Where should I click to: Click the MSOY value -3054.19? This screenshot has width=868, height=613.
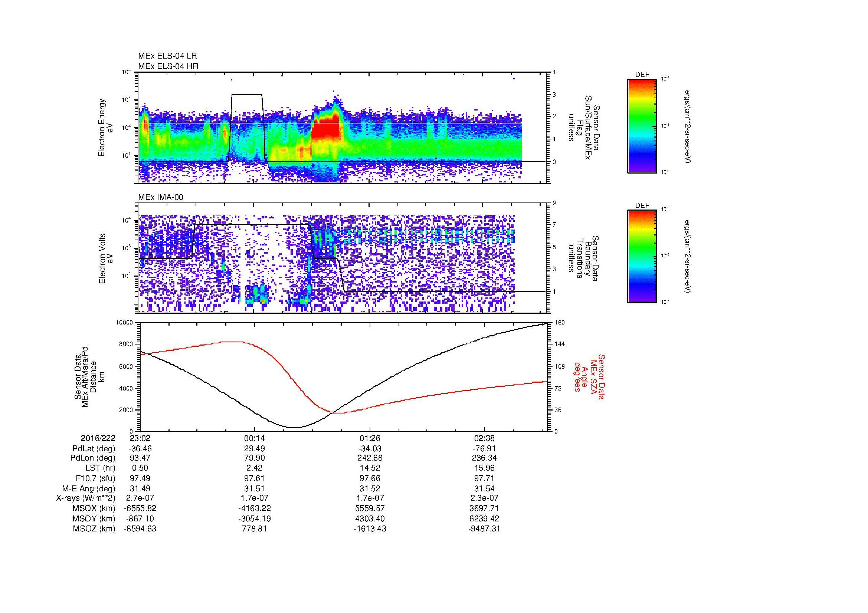(255, 518)
